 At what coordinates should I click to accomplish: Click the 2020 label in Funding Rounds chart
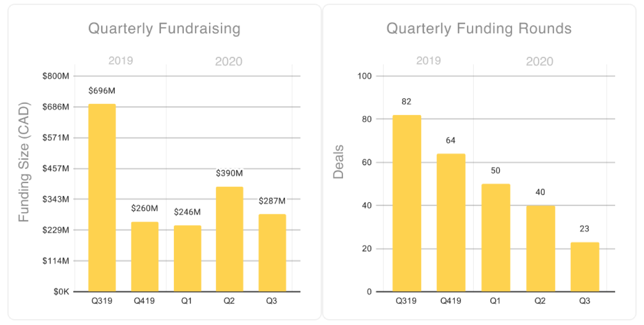(540, 61)
